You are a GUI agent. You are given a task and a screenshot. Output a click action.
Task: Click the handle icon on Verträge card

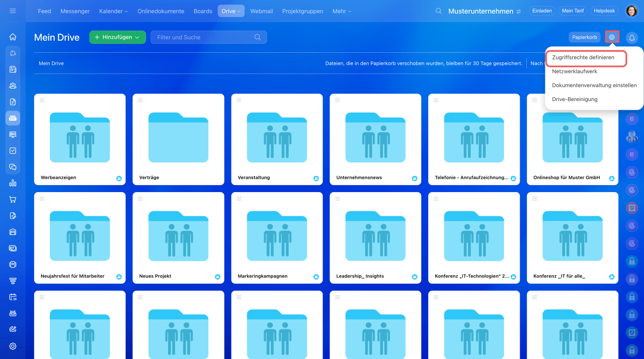pyautogui.click(x=140, y=101)
